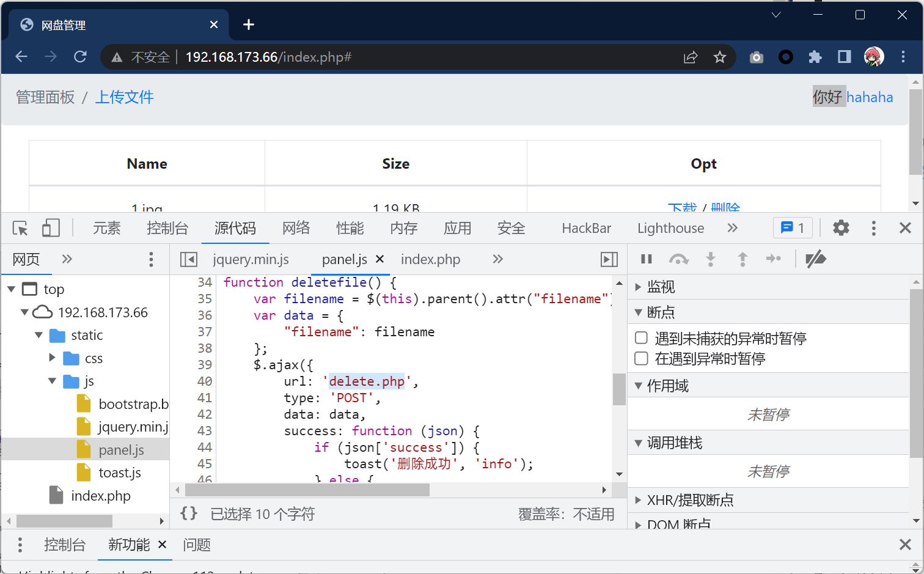The width and height of the screenshot is (924, 574).
Task: Open the jquery.min.js source tab
Action: click(x=251, y=260)
